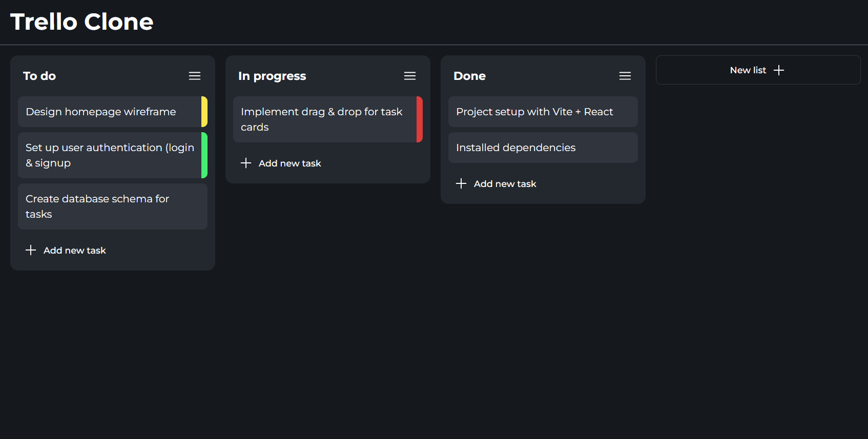Click the plus icon in To do's Add new task

click(x=31, y=250)
